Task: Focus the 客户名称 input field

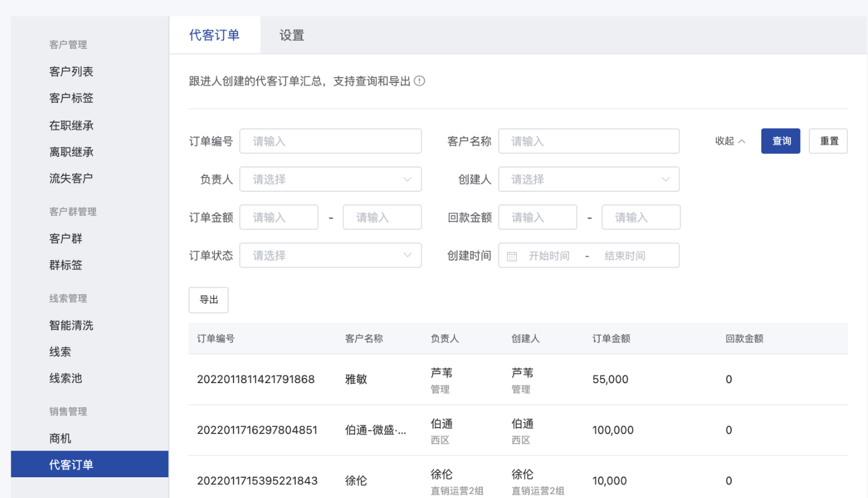Action: pyautogui.click(x=589, y=141)
